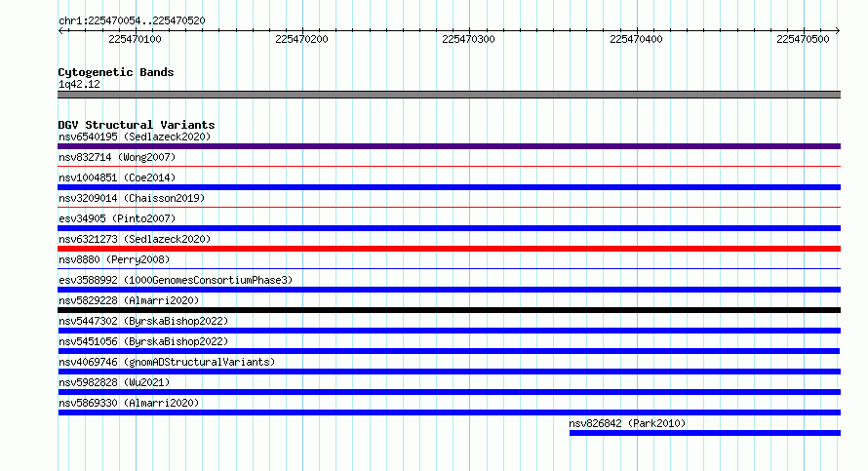Click ruler position 225470100
Screen dimensions: 868x471
point(135,39)
